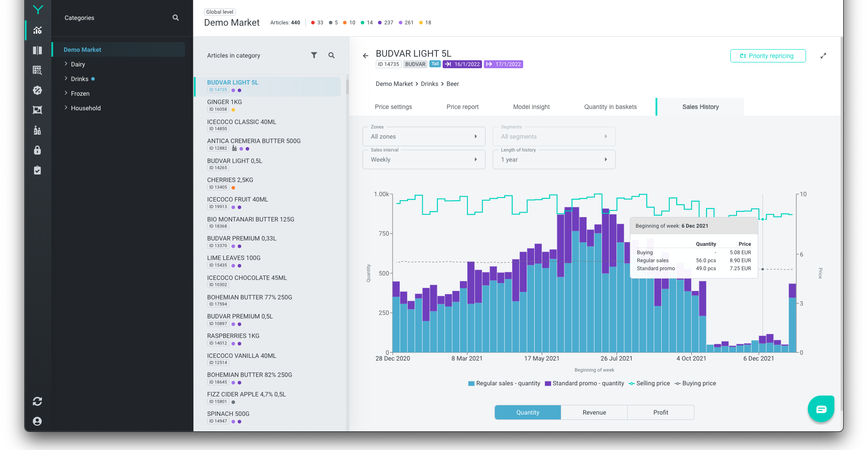Click Beer breadcrumb link
This screenshot has width=868, height=450.
tap(452, 84)
